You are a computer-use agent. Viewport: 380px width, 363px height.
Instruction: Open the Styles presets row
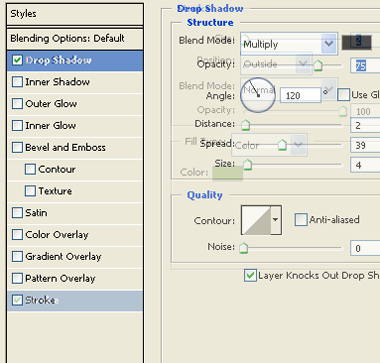pos(75,14)
